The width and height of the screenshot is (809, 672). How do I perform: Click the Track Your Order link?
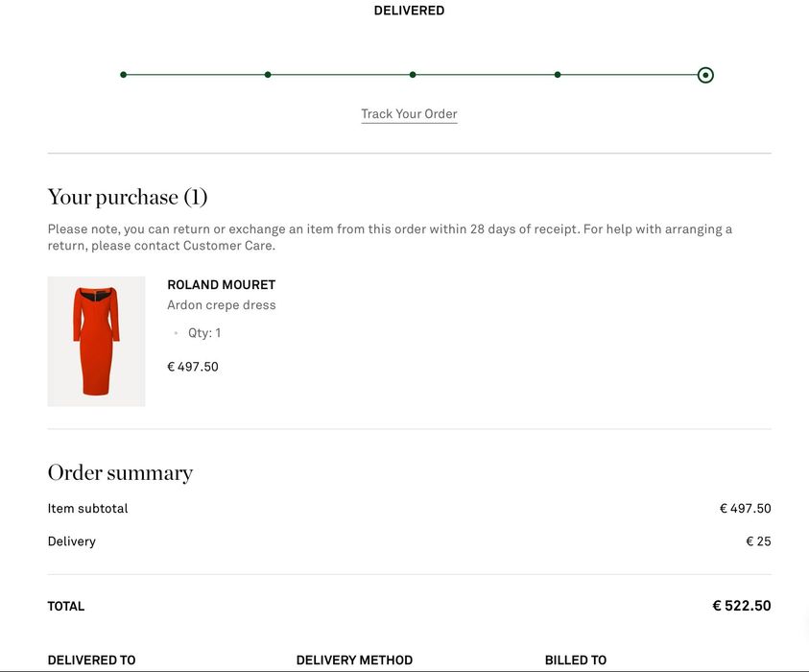coord(409,114)
